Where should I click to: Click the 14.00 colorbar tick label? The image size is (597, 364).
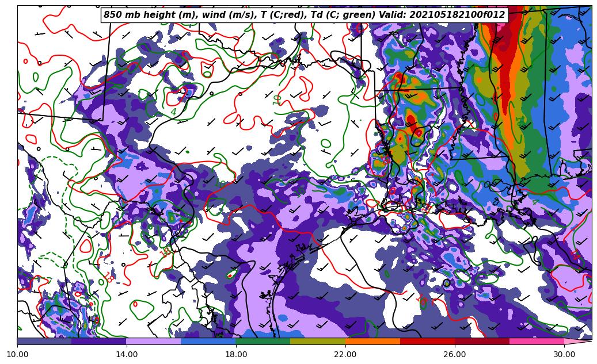point(127,354)
